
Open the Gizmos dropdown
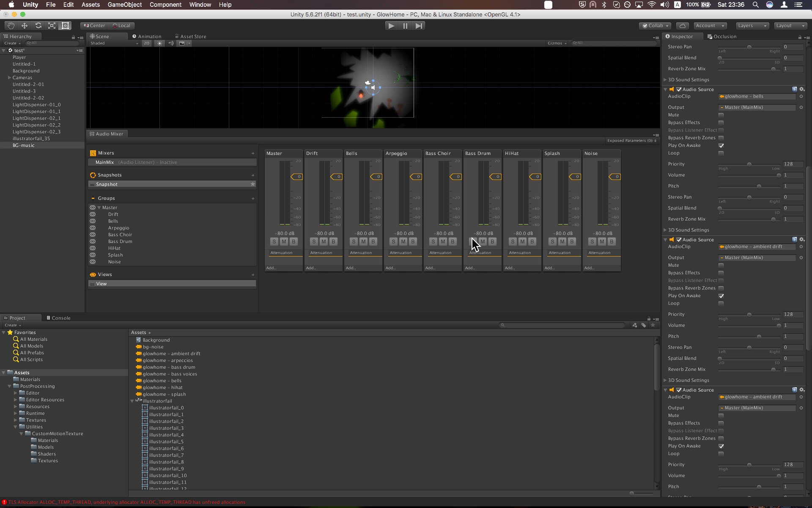pos(557,43)
